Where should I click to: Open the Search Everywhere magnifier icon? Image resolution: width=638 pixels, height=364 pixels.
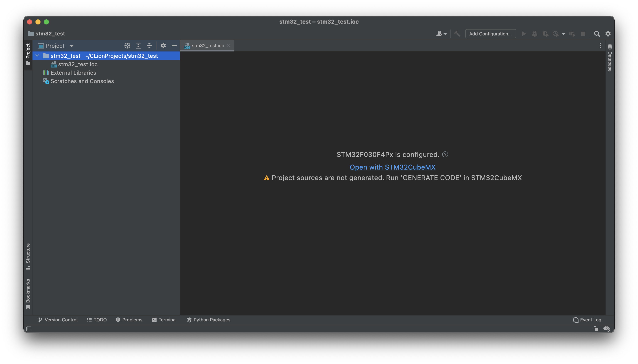[x=597, y=34]
